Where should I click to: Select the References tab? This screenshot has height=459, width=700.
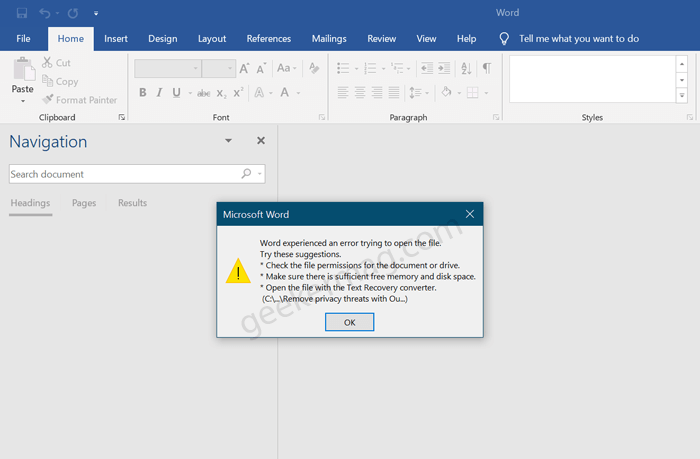[x=269, y=39]
